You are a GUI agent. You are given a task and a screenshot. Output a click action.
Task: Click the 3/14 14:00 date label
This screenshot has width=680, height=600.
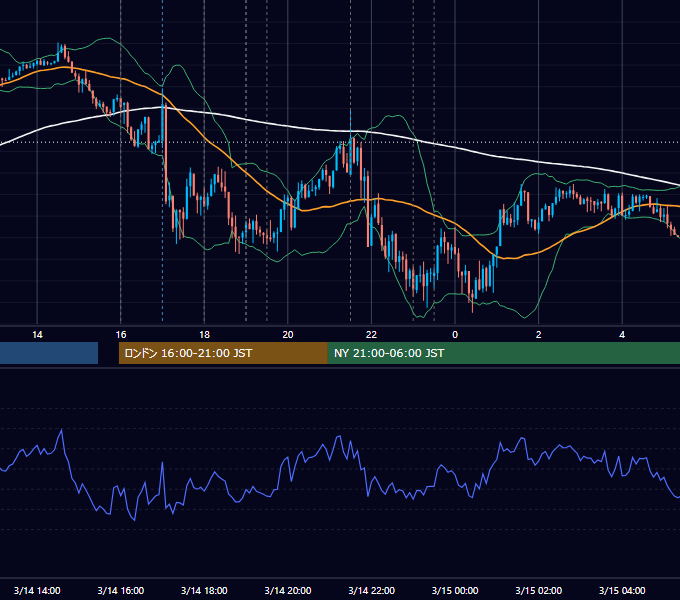(x=37, y=590)
